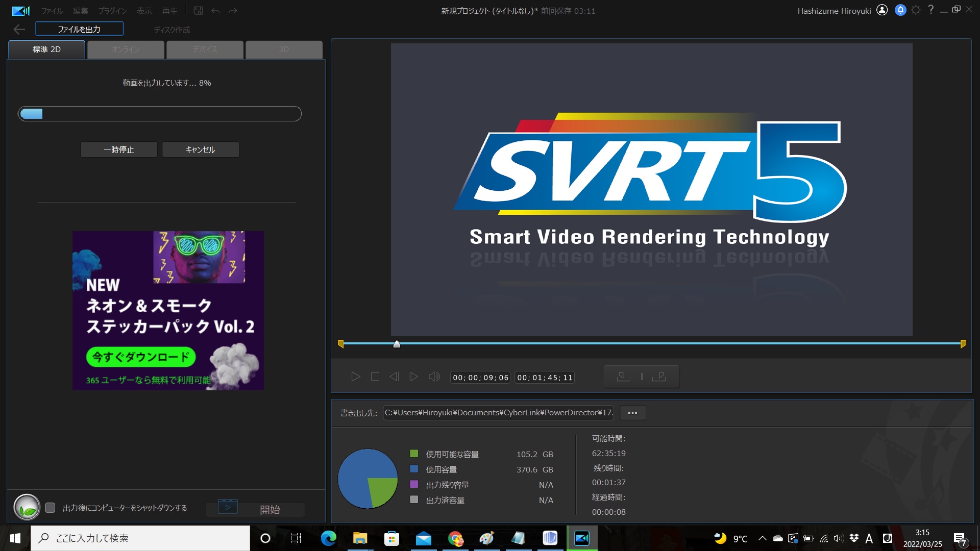Switch to the 標準 2D tab
980x551 pixels.
pos(46,49)
